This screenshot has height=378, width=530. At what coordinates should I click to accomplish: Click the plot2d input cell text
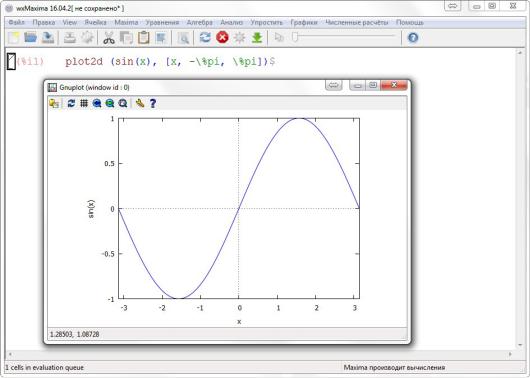tap(170, 62)
